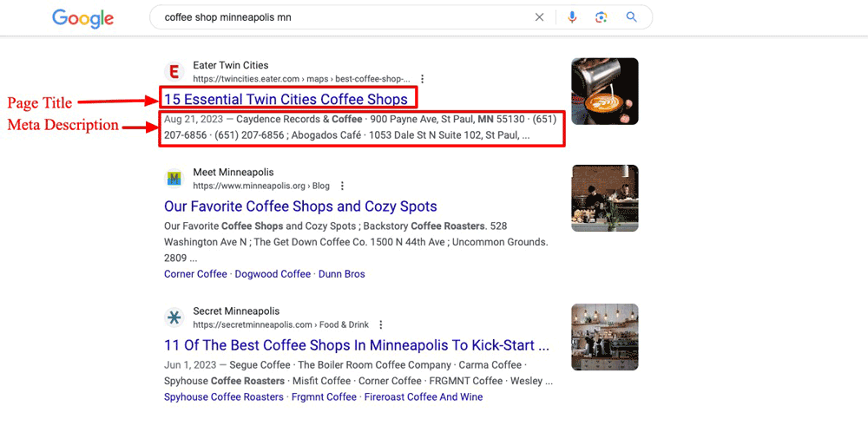868x432 pixels.
Task: Follow the Spyhouse Coffee Roasters sitelink
Action: click(x=224, y=397)
